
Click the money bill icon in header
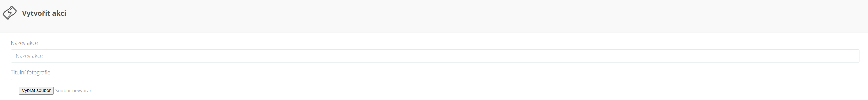point(10,13)
